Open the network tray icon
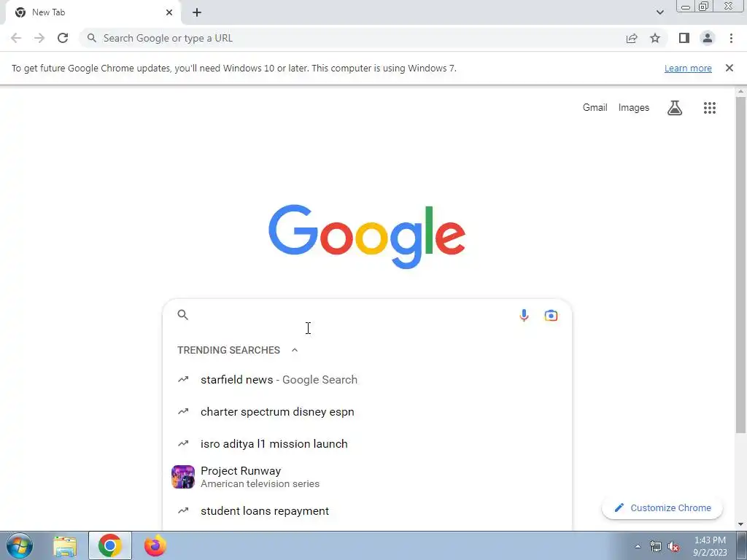This screenshot has width=747, height=560. click(x=656, y=547)
